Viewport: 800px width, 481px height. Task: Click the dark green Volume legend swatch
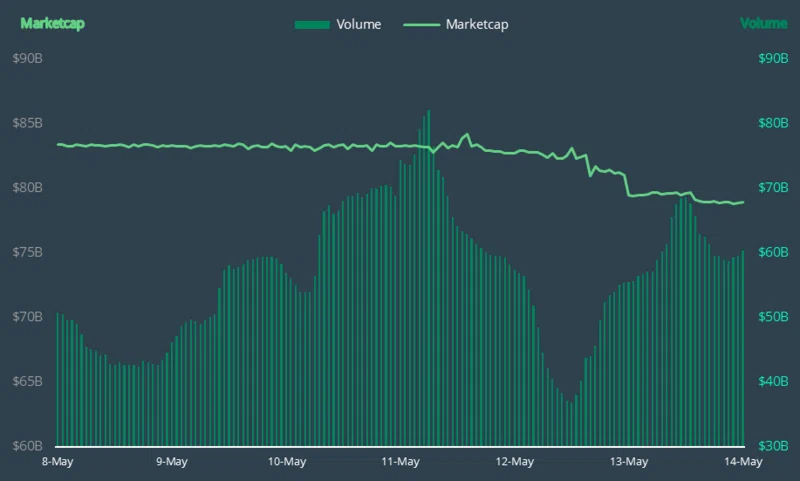pos(312,25)
